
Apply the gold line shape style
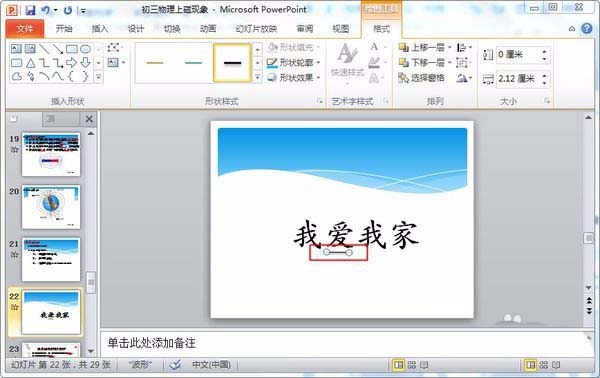point(155,63)
